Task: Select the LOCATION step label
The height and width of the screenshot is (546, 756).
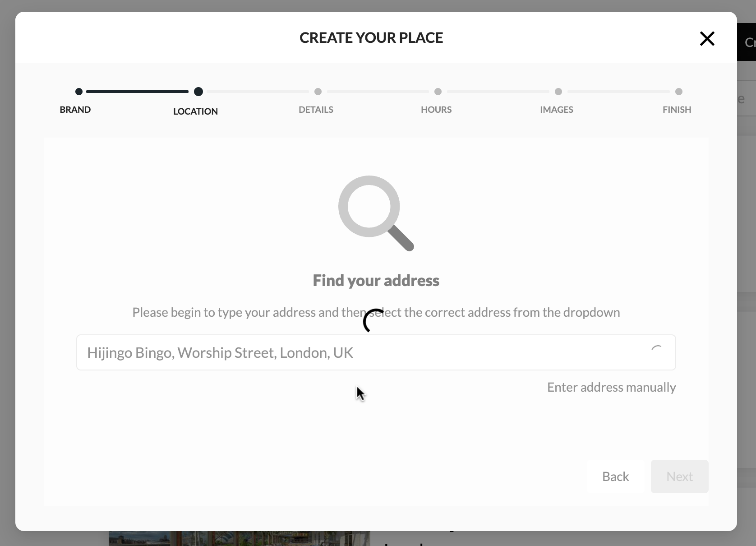Action: pos(195,111)
